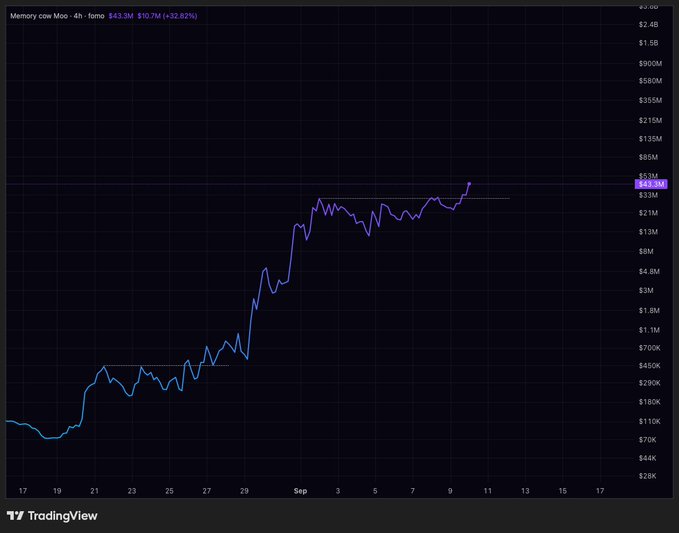
Task: Click the 29 date label on the time axis
Action: (244, 491)
